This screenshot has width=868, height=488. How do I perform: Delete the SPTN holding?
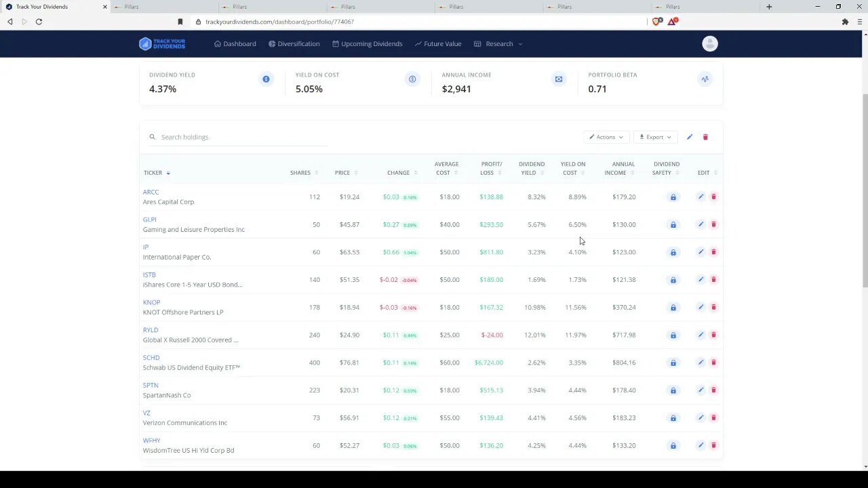713,390
